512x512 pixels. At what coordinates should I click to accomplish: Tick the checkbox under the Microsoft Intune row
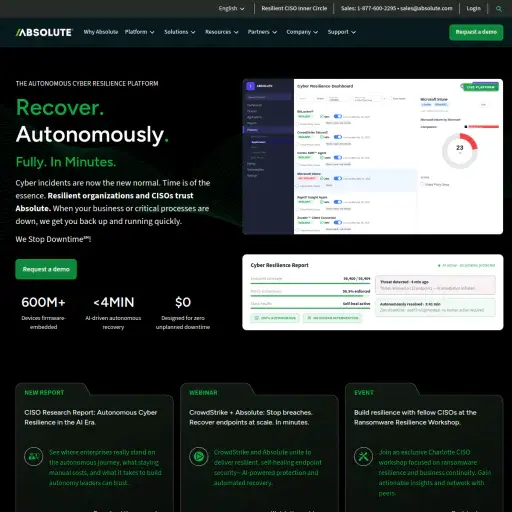298,186
